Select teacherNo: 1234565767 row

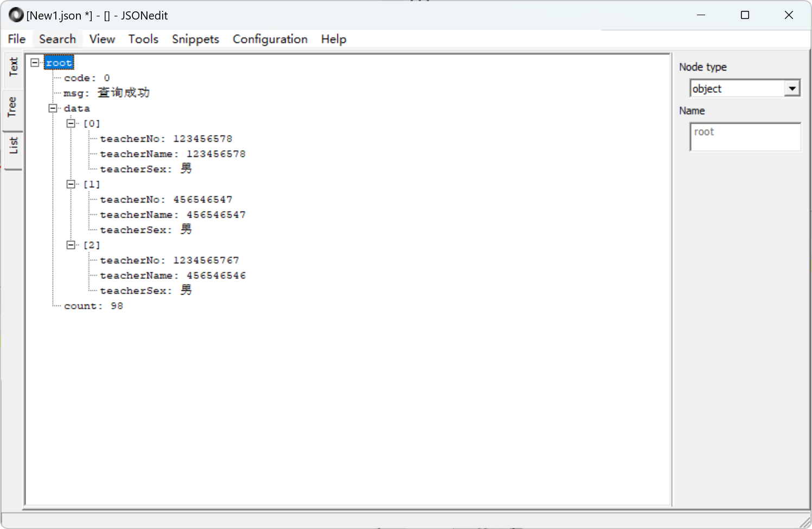coord(169,260)
